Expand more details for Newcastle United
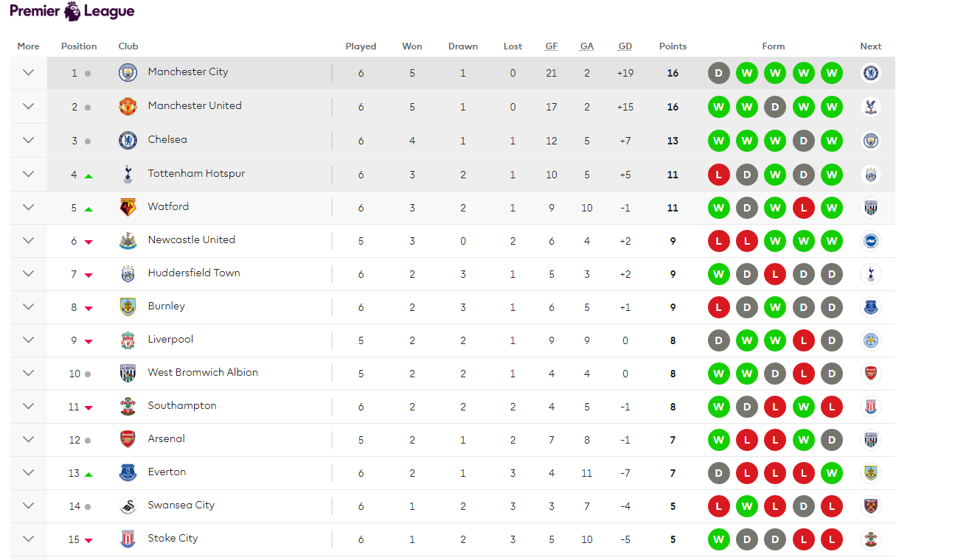Screen dimensions: 955x560 point(29,240)
